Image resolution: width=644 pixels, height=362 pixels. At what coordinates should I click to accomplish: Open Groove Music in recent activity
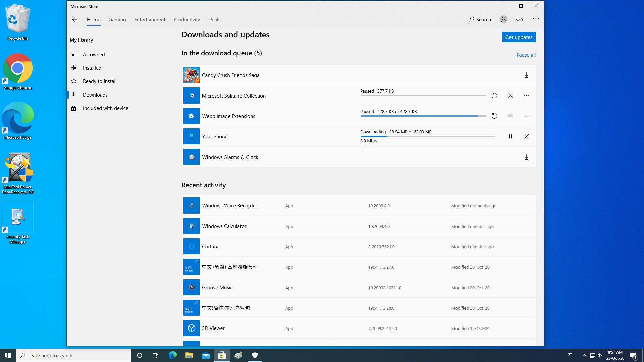tap(359, 288)
